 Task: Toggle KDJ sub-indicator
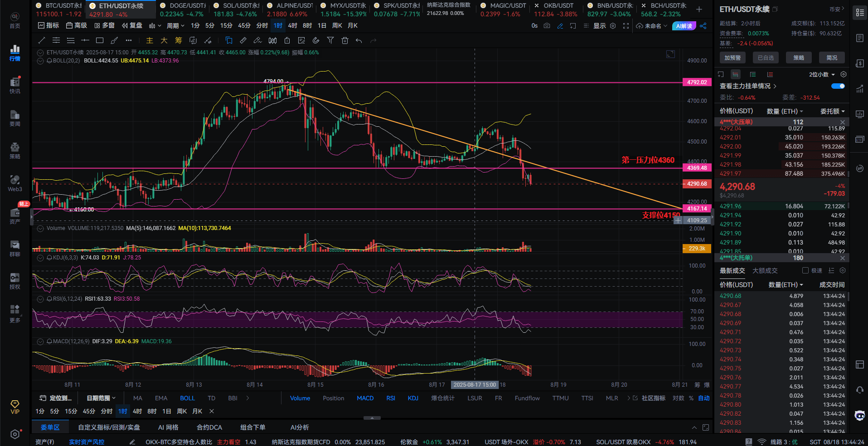click(413, 398)
